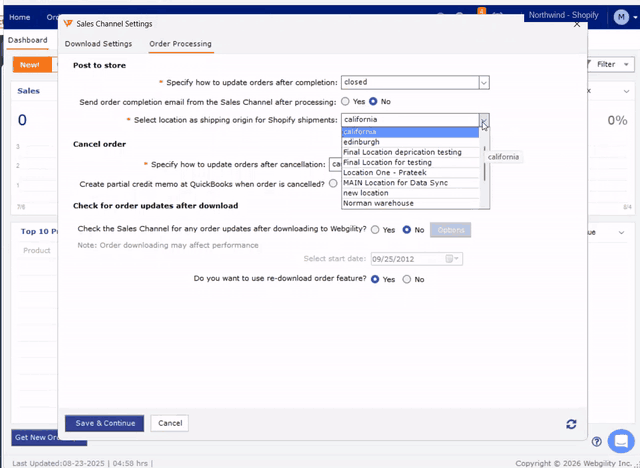Click the orange New! button

coord(32,65)
